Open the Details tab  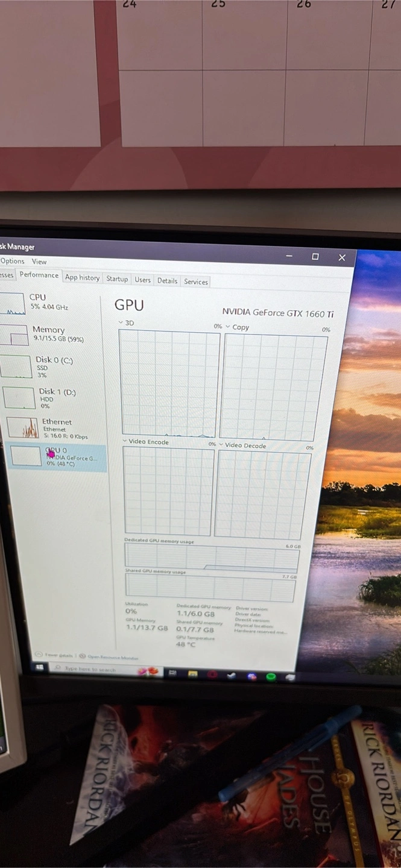[x=168, y=281]
